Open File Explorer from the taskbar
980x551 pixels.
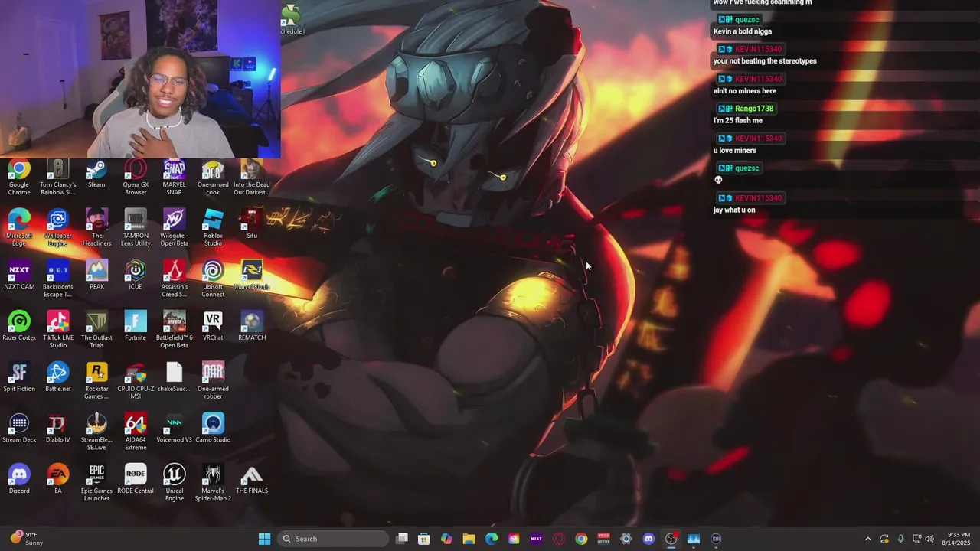469,539
